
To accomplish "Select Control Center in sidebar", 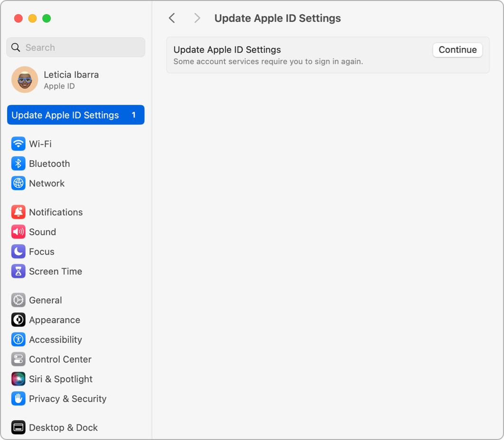I will pyautogui.click(x=60, y=359).
